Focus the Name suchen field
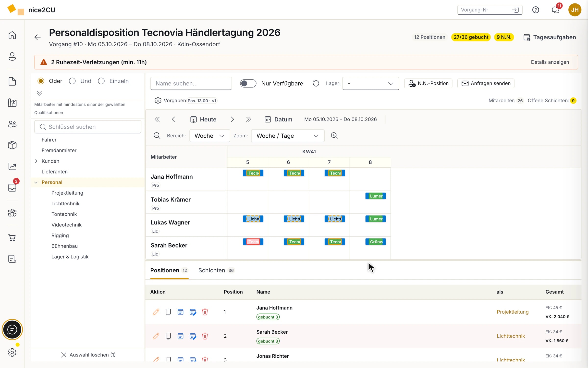 (x=191, y=83)
